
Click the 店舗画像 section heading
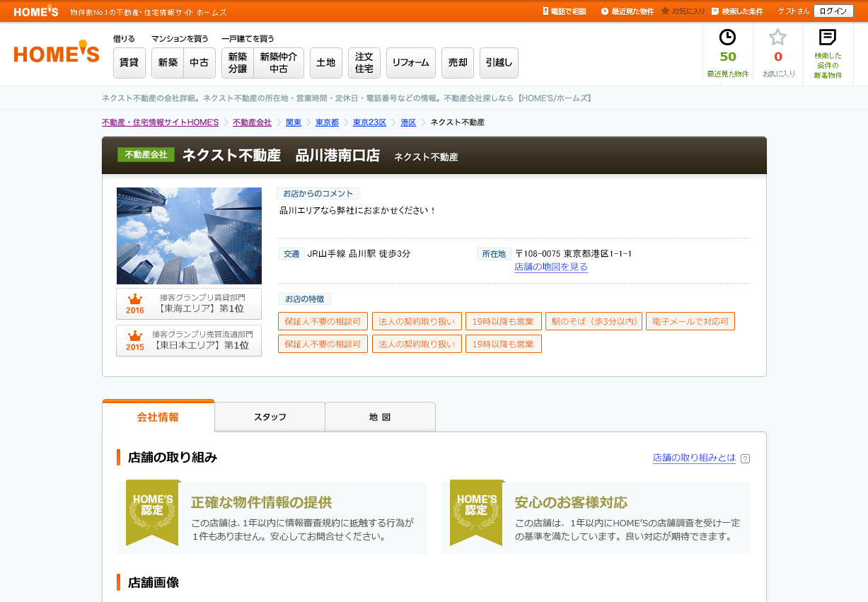tap(154, 582)
